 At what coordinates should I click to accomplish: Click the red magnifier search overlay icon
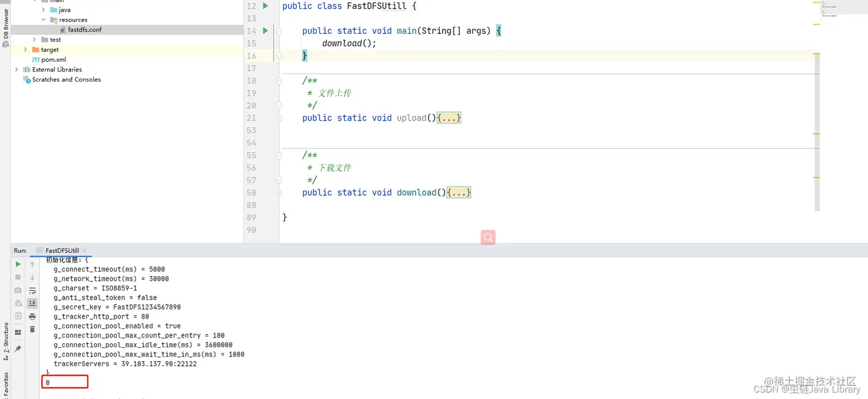click(488, 237)
